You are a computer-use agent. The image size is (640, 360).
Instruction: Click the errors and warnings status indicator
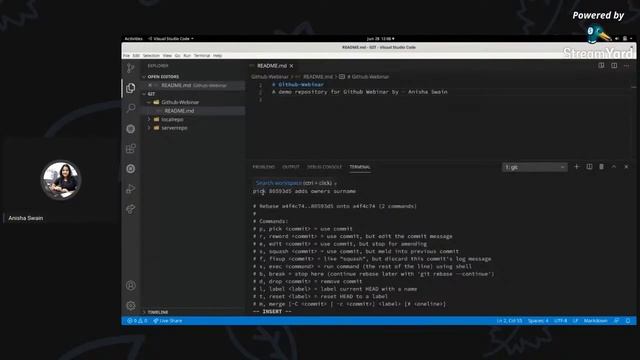(137, 321)
